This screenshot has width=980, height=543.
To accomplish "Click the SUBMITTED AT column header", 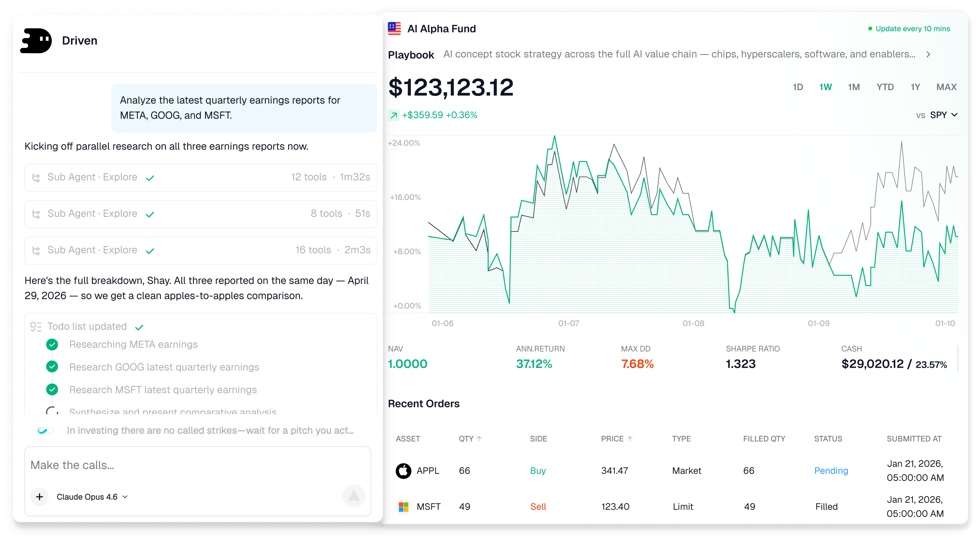I will [x=914, y=439].
